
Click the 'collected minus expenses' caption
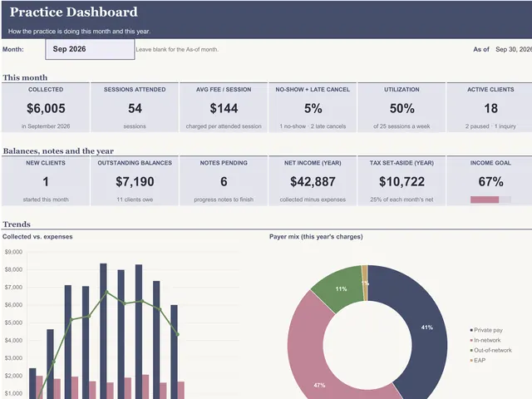click(x=313, y=199)
